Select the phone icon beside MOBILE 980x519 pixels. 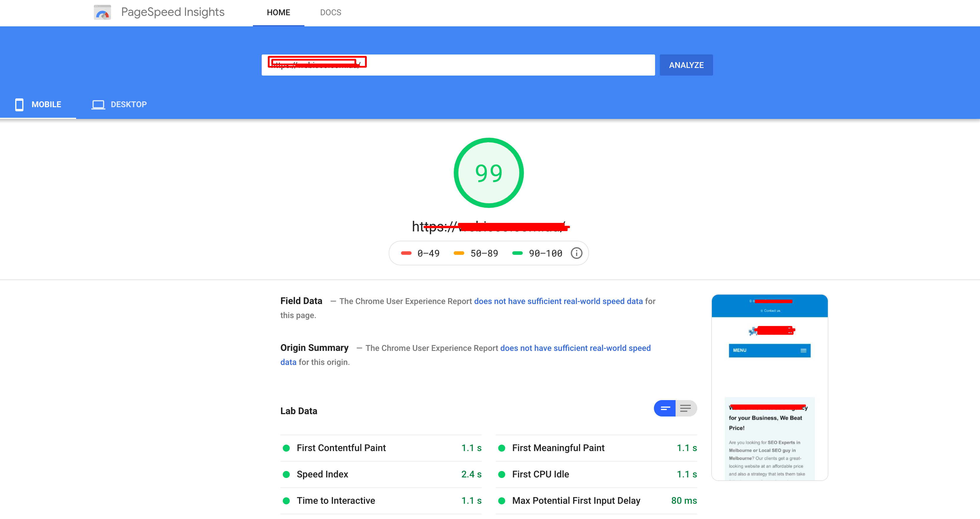tap(19, 104)
